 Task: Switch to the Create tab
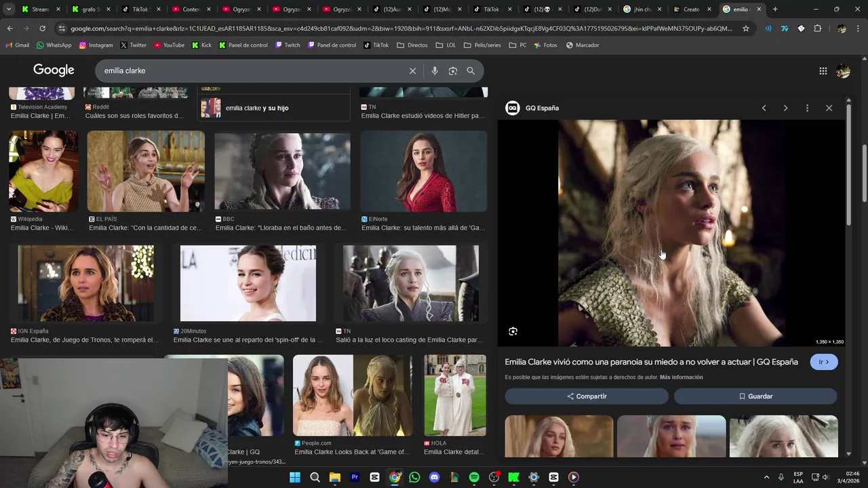[x=692, y=9]
